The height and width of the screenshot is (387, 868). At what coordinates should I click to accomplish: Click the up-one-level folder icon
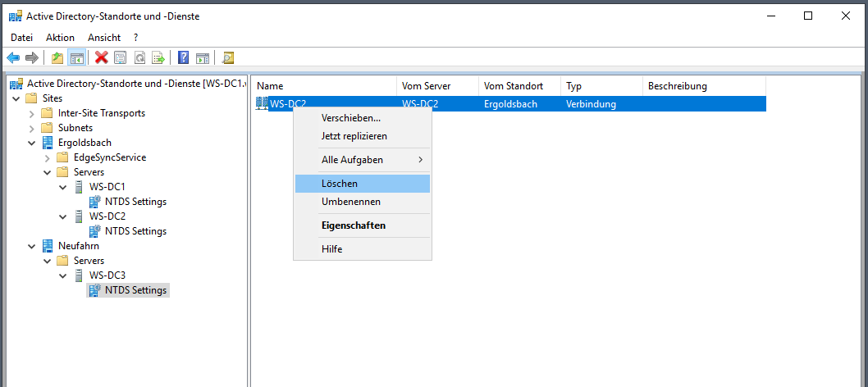(x=57, y=57)
